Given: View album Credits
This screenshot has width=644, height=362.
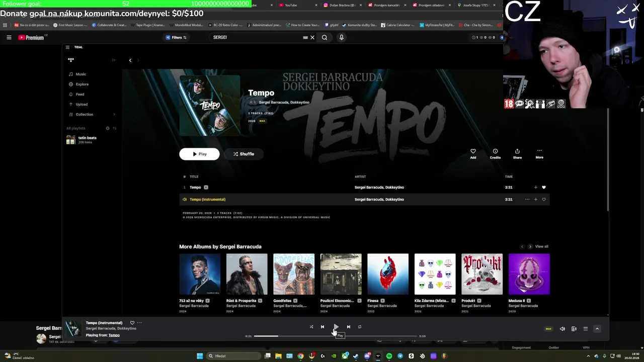Looking at the screenshot, I should [x=495, y=153].
